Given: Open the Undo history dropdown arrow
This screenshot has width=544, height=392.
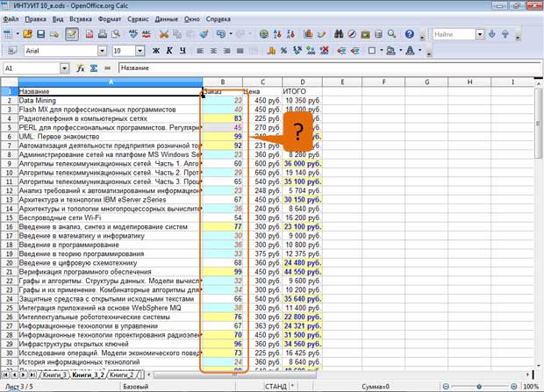Looking at the screenshot, I should pos(231,34).
